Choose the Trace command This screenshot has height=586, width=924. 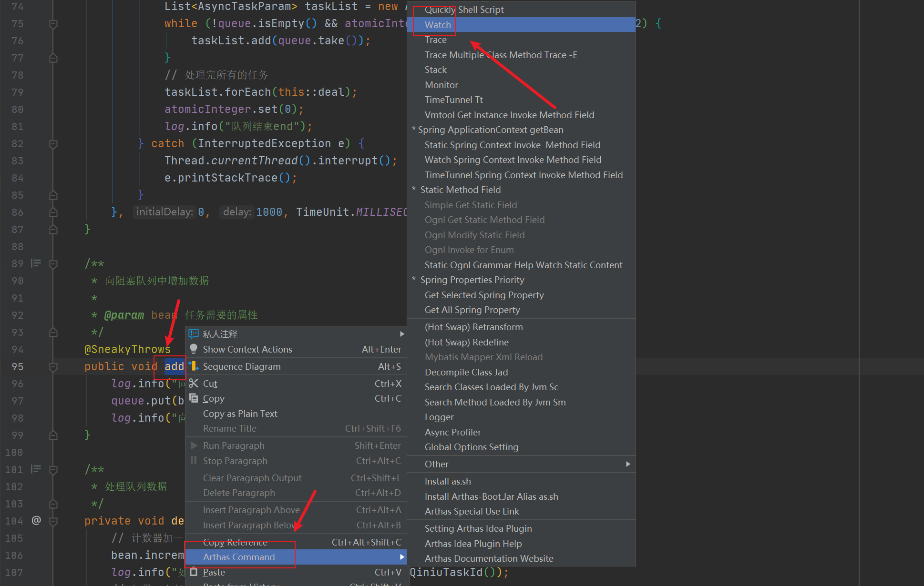(x=435, y=40)
